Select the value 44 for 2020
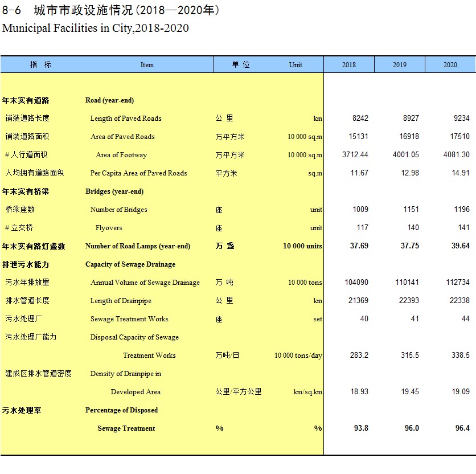Screen dimensions: 476x474 pyautogui.click(x=466, y=318)
